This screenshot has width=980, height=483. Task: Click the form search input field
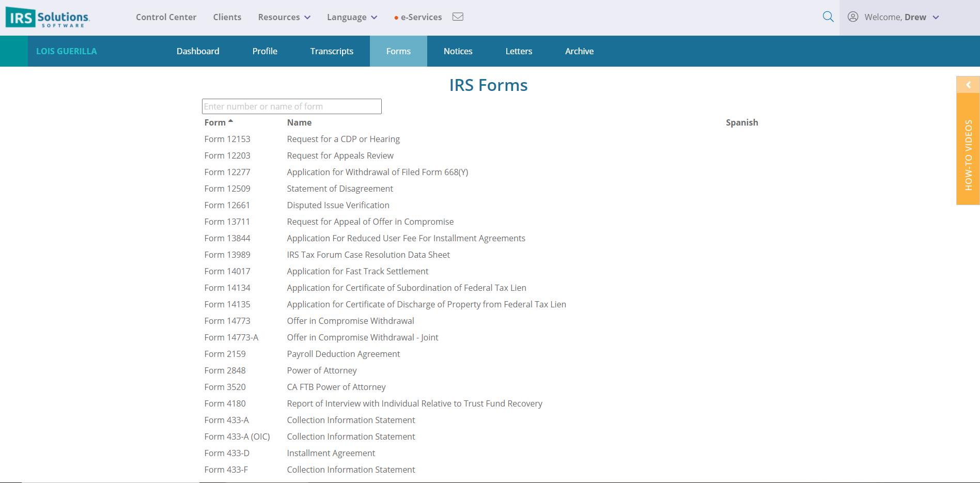point(291,106)
